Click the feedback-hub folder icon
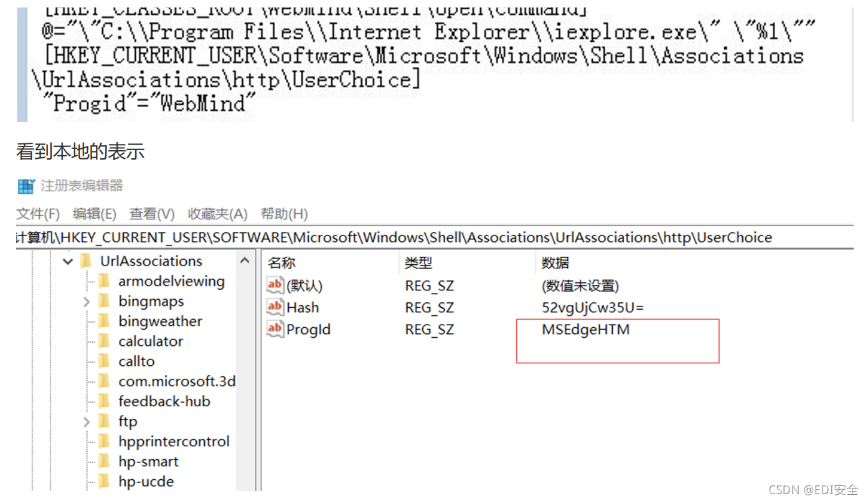This screenshot has height=501, width=868. (x=105, y=401)
